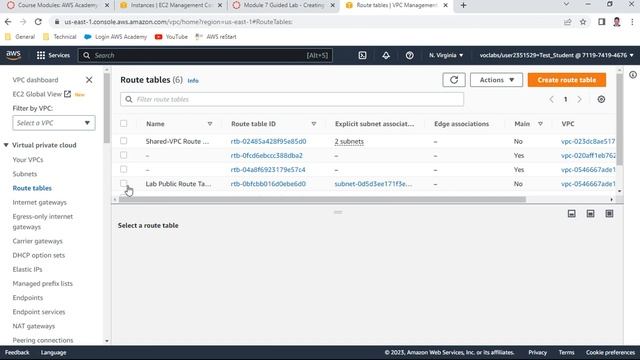This screenshot has width=640, height=360.
Task: Check the rtb-04a8f6923179e57c4 row checkbox
Action: point(124,169)
